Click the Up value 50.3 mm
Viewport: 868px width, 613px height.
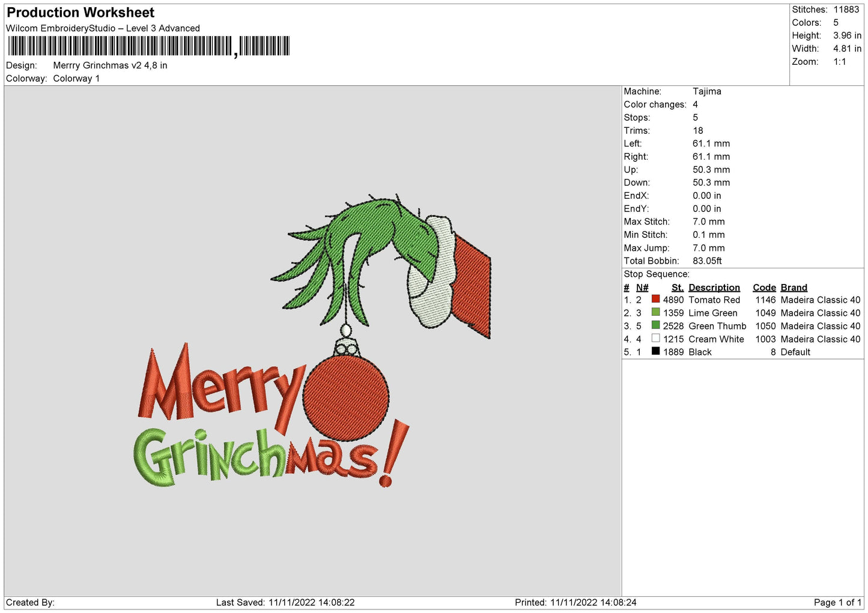[x=711, y=169]
